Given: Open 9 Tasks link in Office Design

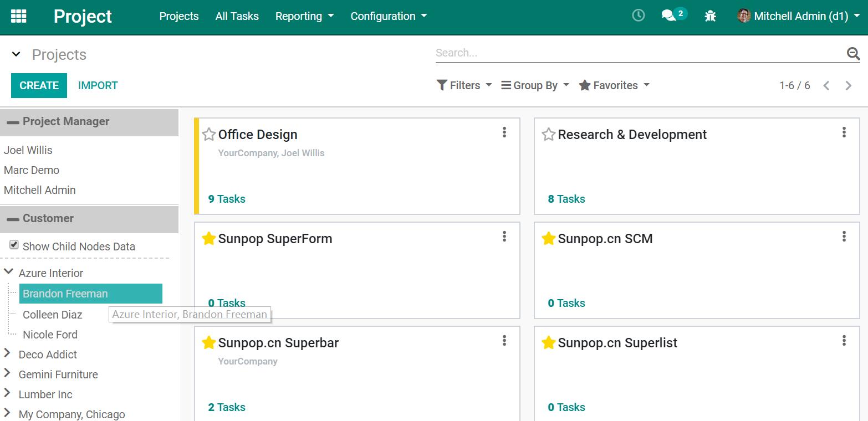Looking at the screenshot, I should tap(227, 199).
